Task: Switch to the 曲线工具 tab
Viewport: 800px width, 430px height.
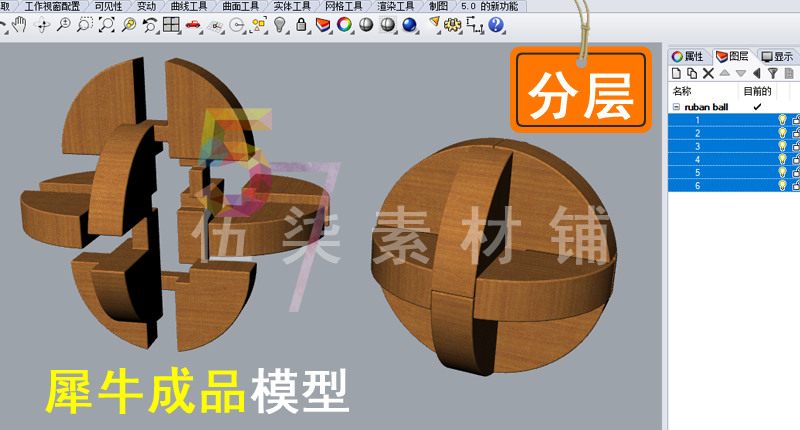Action: [189, 6]
